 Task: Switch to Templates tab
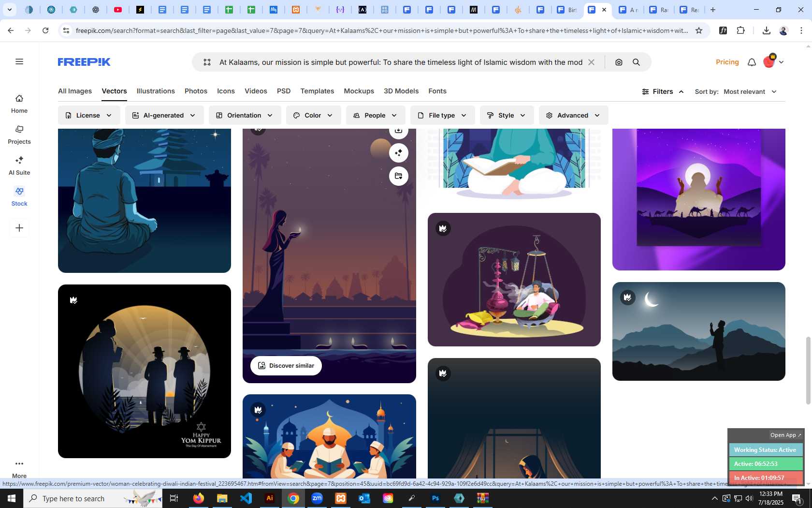pyautogui.click(x=317, y=91)
